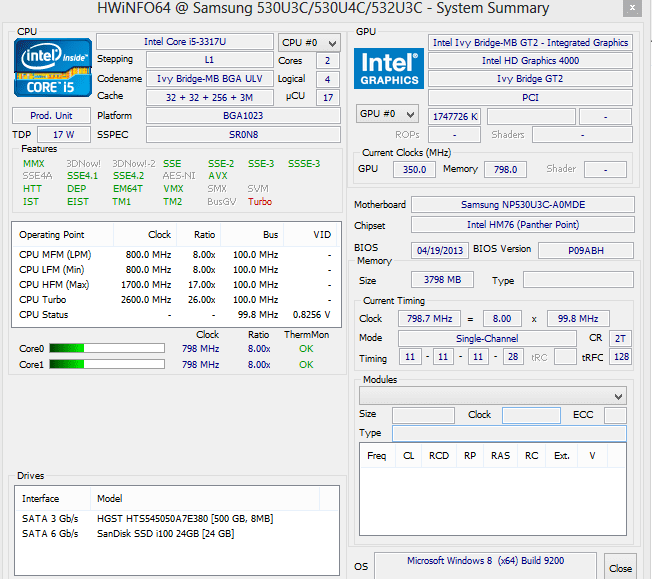Select the CPU Turbo operating point row
This screenshot has width=652, height=579.
[x=176, y=299]
